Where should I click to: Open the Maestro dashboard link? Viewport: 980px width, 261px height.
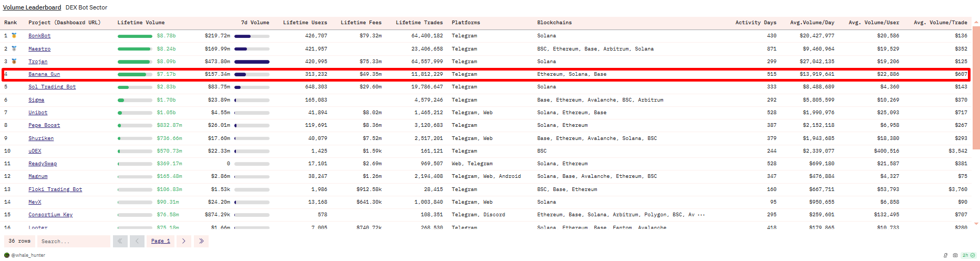pos(39,48)
